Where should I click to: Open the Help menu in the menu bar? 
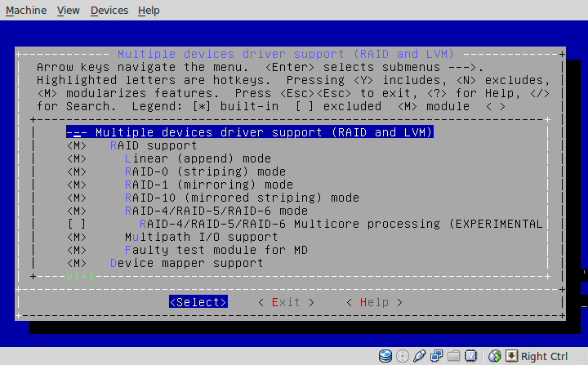(x=149, y=10)
